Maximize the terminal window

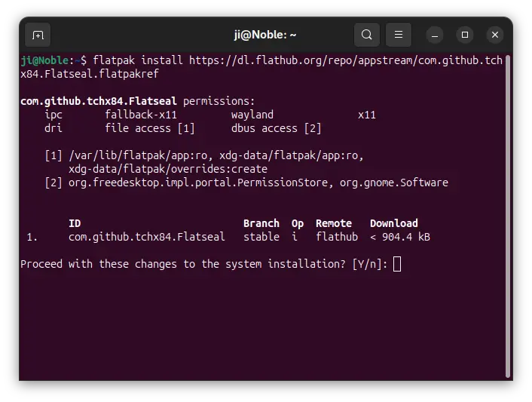pos(465,35)
